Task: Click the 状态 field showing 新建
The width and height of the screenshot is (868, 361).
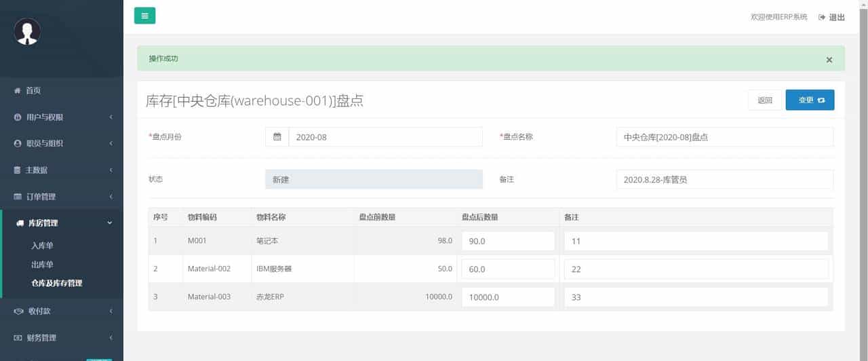Action: tap(374, 179)
